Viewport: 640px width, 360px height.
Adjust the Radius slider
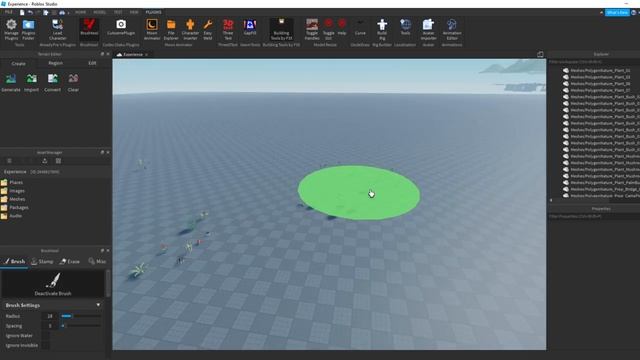coord(80,316)
